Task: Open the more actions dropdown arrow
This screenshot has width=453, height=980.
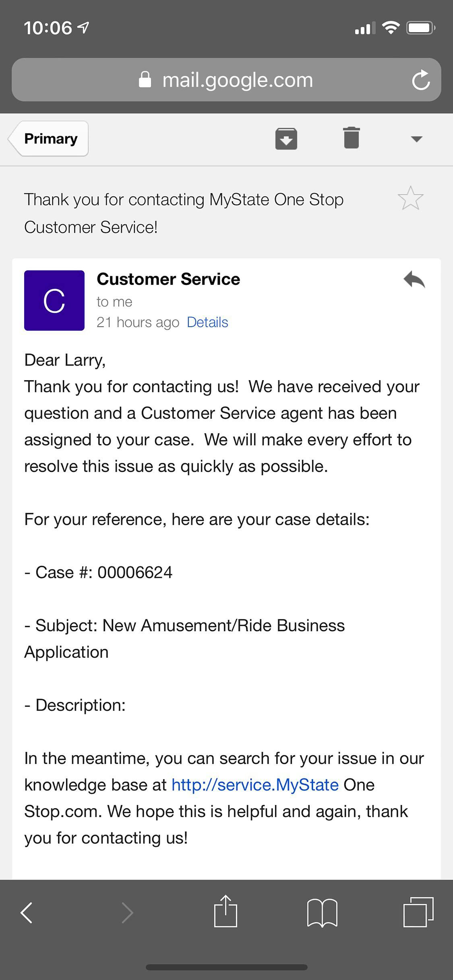Action: (x=416, y=139)
